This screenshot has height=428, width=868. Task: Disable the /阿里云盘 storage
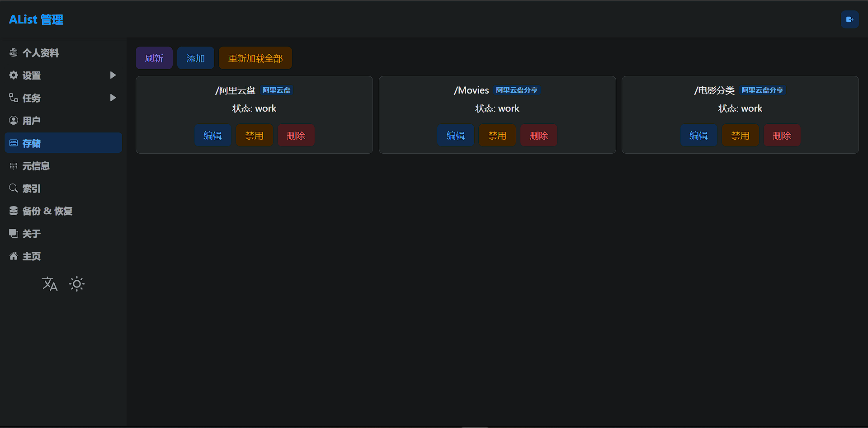tap(254, 136)
